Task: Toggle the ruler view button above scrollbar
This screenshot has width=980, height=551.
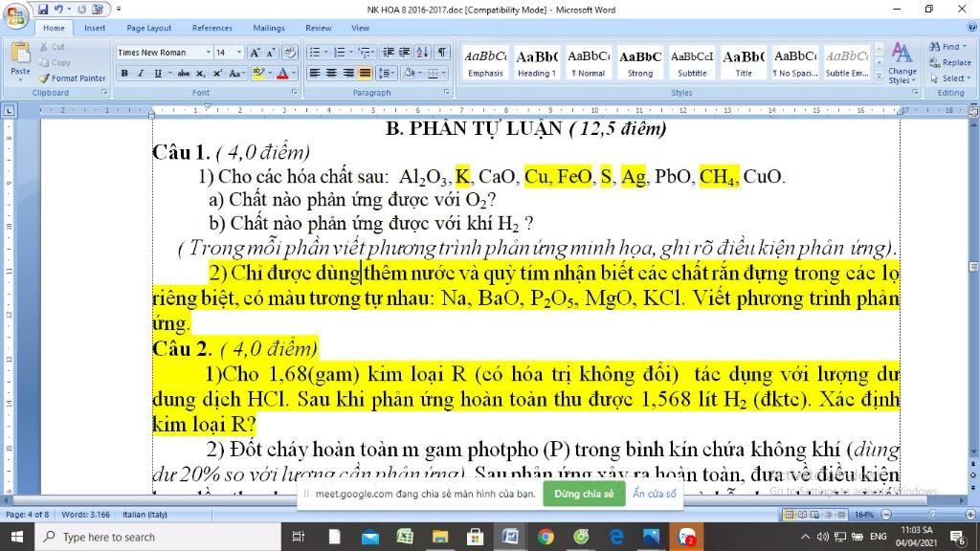Action: pos(973,111)
